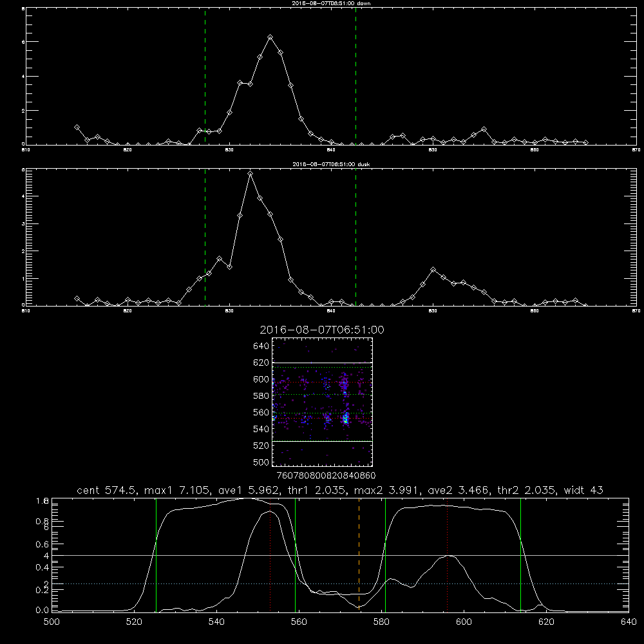The width and height of the screenshot is (644, 644).
Task: Click the red dotted line near 596 in bottom plot
Action: click(x=448, y=554)
